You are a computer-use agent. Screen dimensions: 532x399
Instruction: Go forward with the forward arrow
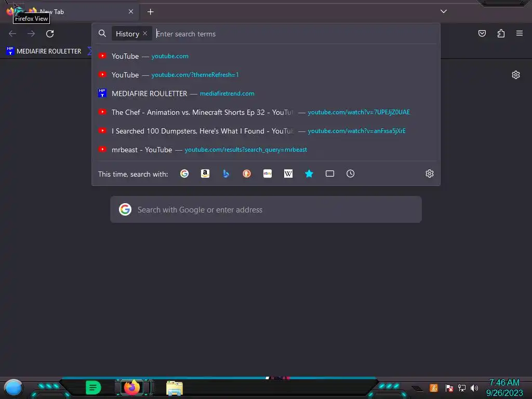coord(31,34)
